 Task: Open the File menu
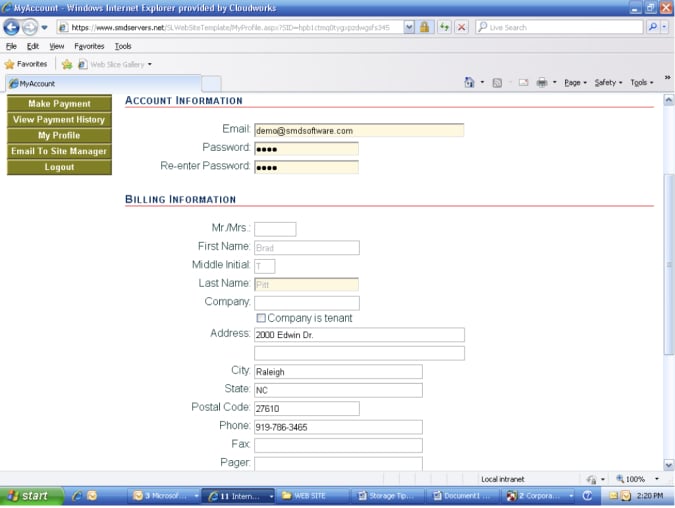click(11, 46)
